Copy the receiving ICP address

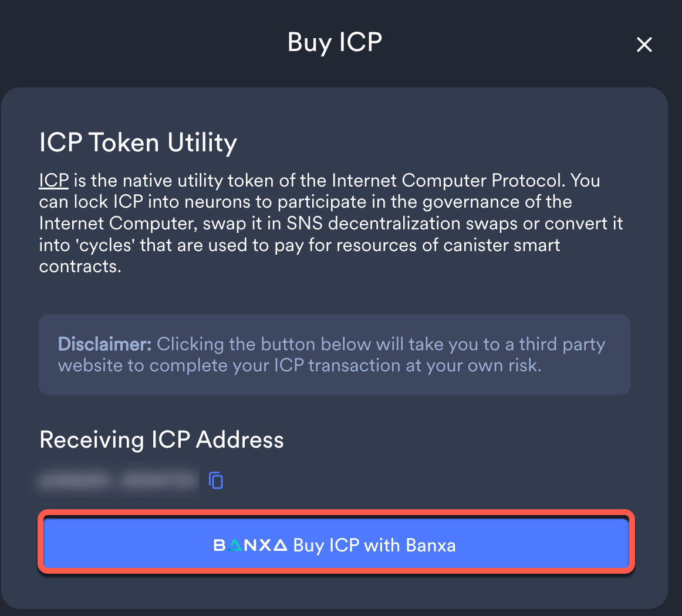pyautogui.click(x=216, y=480)
